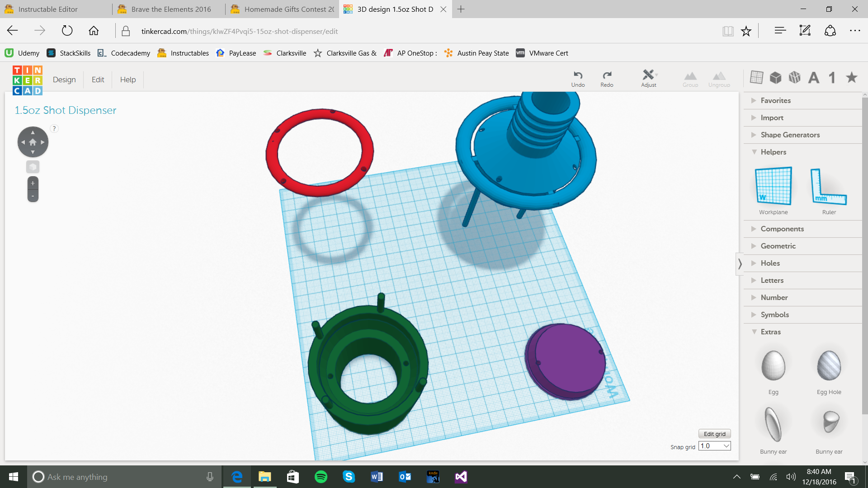Open the Design menu
The image size is (868, 488).
coord(64,80)
